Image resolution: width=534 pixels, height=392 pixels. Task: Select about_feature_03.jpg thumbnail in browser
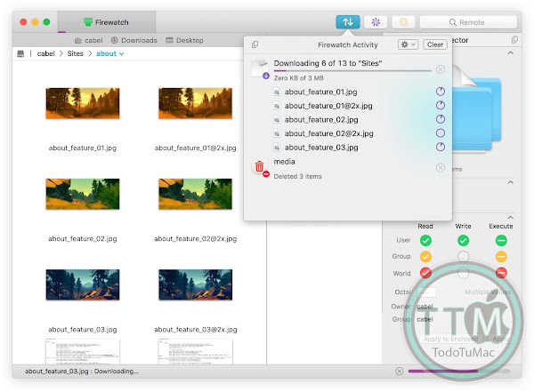(x=83, y=284)
